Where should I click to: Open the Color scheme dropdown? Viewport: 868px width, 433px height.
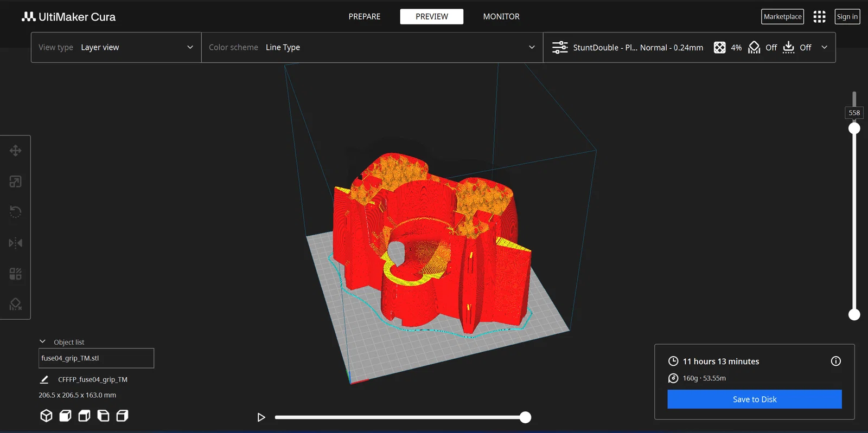372,47
